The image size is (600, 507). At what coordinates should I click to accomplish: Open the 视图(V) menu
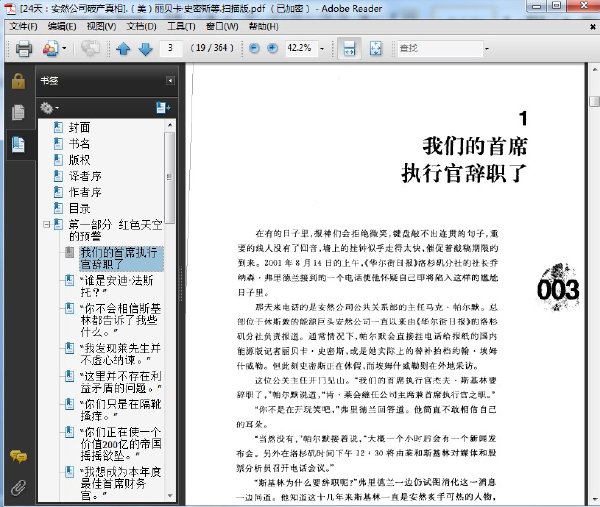click(101, 26)
